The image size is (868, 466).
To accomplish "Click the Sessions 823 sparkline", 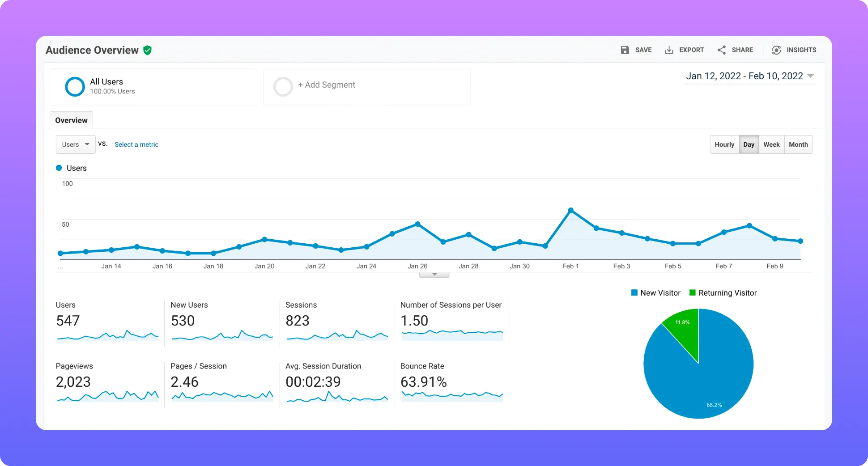I will (337, 335).
